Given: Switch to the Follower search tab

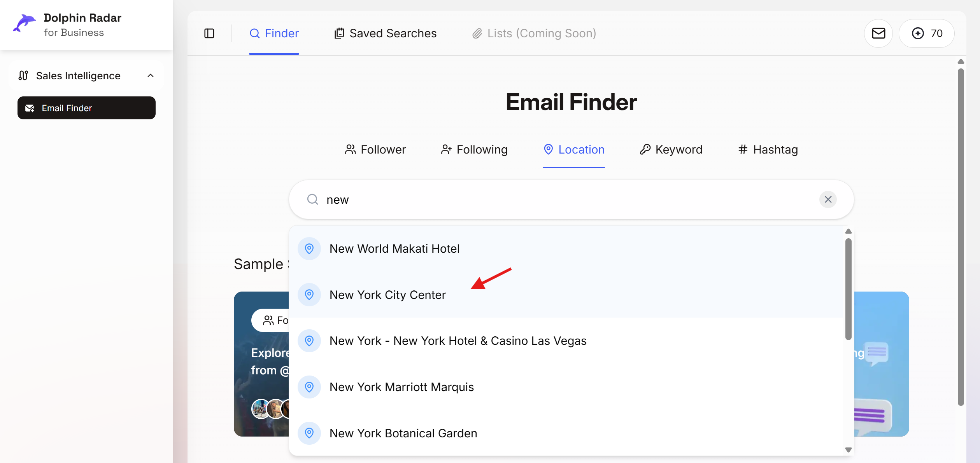Looking at the screenshot, I should point(375,150).
